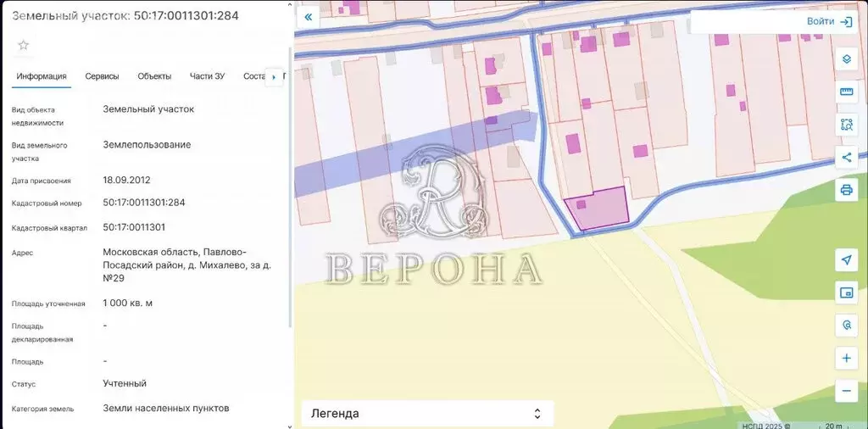Open the Информация tab
The width and height of the screenshot is (868, 429).
42,76
